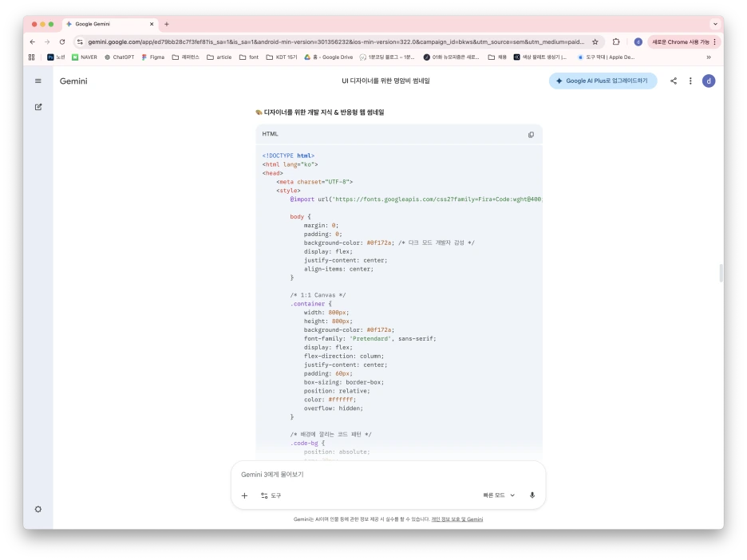747x560 pixels.
Task: Expand the tab search dropdown arrow
Action: 715,24
